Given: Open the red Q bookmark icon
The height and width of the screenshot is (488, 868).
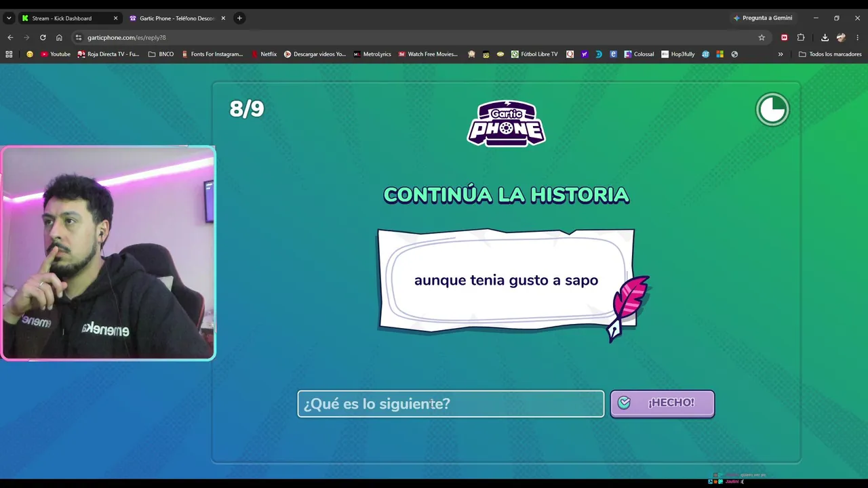Looking at the screenshot, I should tap(570, 54).
